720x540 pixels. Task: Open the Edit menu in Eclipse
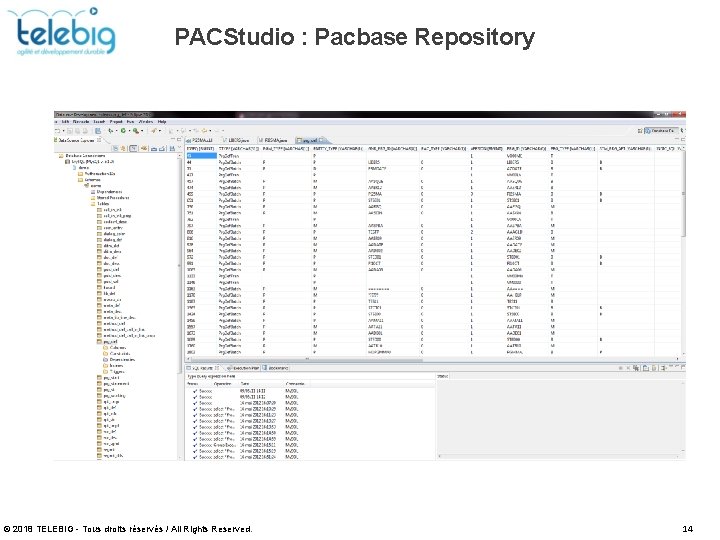tap(65, 122)
